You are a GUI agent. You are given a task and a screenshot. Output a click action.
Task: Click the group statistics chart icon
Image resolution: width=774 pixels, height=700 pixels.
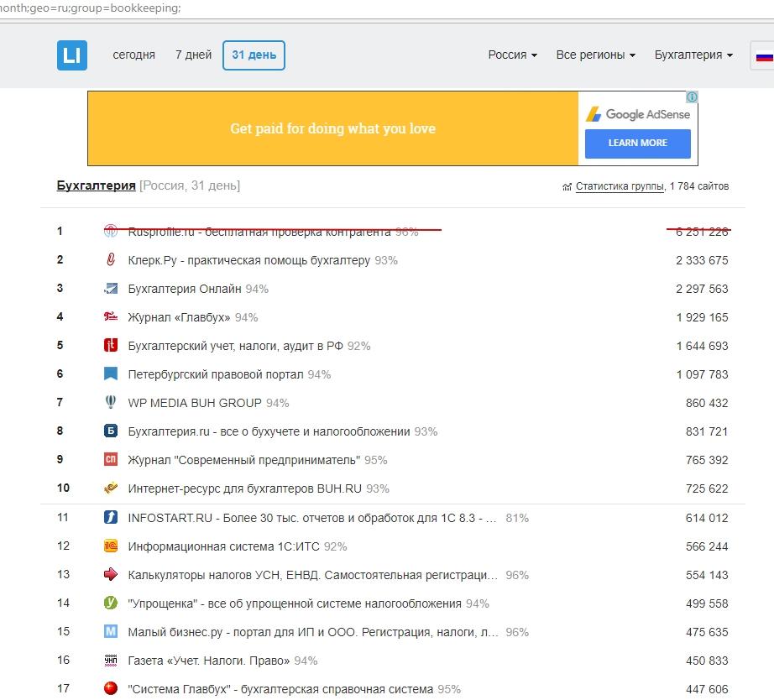pyautogui.click(x=567, y=186)
